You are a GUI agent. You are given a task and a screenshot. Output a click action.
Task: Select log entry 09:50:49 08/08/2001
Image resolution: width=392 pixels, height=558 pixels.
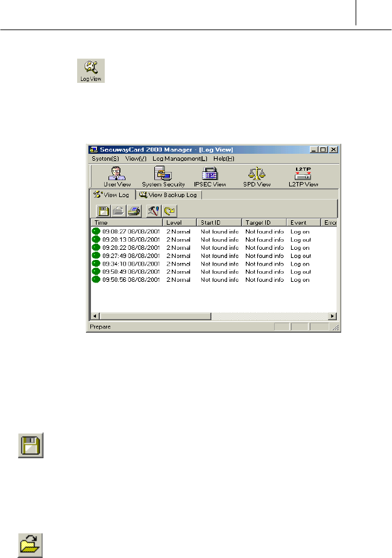point(131,272)
